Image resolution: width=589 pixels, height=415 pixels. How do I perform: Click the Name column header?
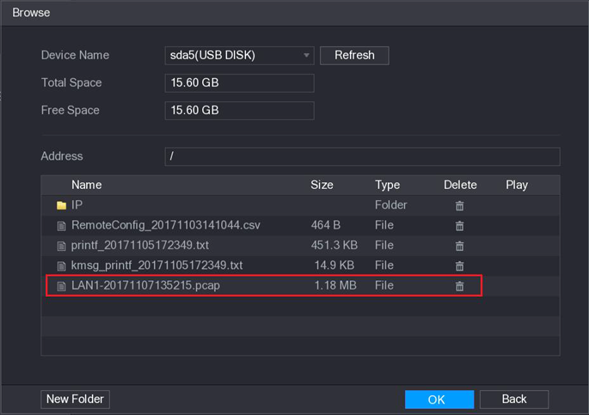point(86,185)
